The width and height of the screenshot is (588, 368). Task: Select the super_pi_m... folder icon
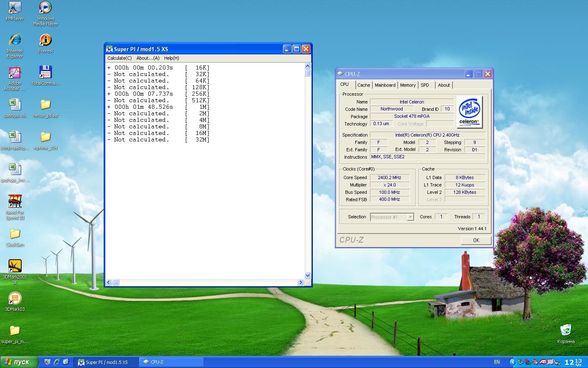(x=15, y=334)
